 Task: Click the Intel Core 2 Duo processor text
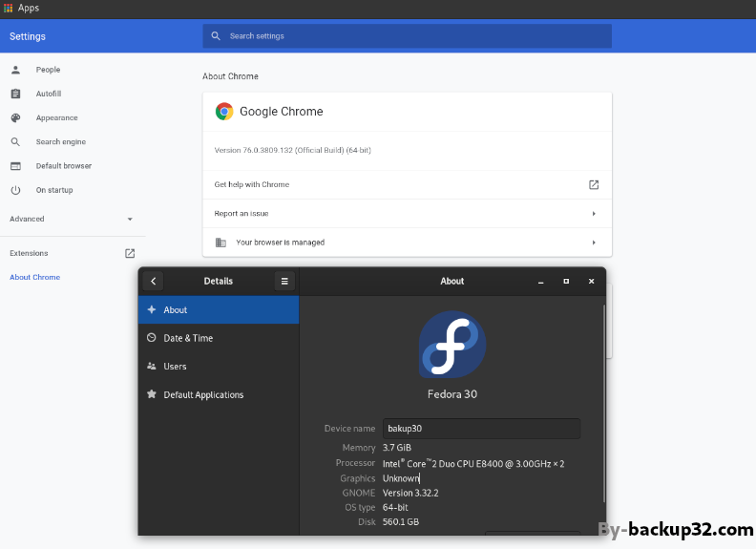tap(473, 464)
